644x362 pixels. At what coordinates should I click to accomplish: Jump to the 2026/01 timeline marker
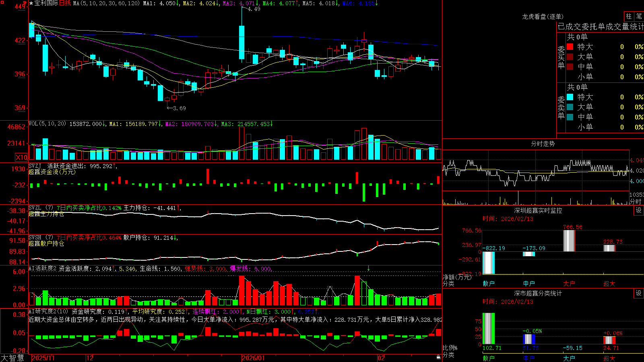tap(253, 358)
